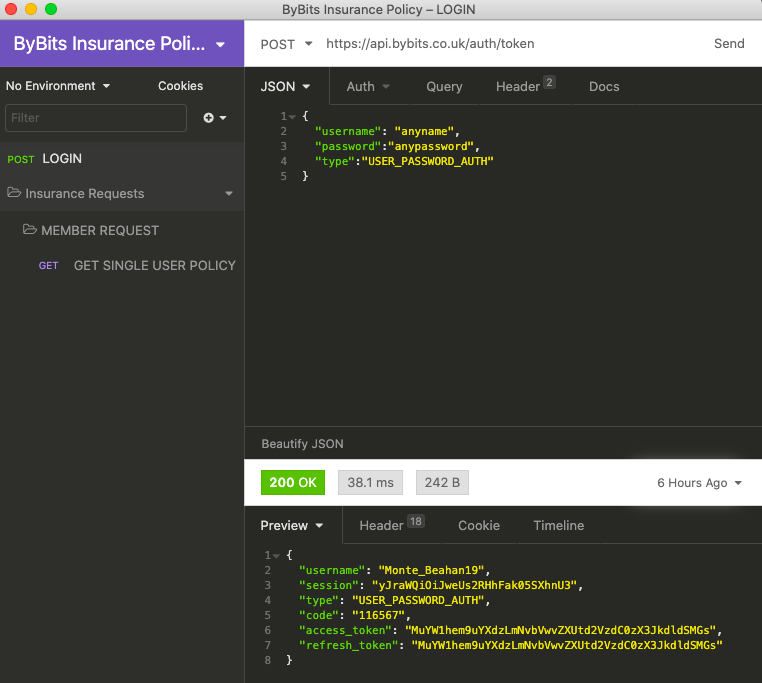Select GET SINGLE USER POLICY request
Screen dimensions: 762x683
[x=137, y=265]
